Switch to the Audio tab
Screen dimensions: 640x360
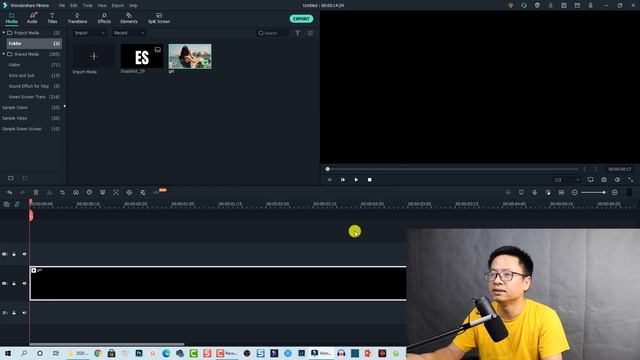pos(32,18)
